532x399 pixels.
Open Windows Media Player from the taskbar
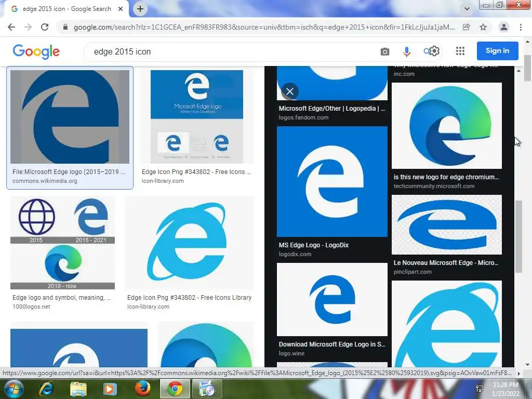coord(110,389)
